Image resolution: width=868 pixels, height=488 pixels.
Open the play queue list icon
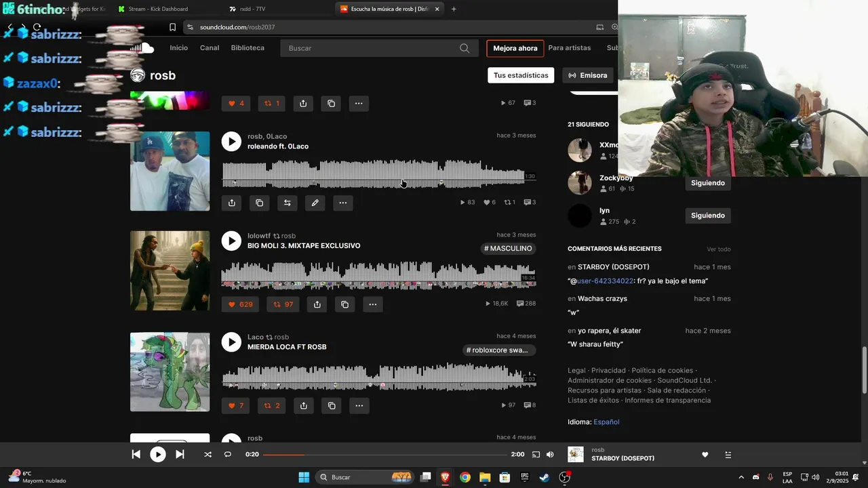coord(728,455)
